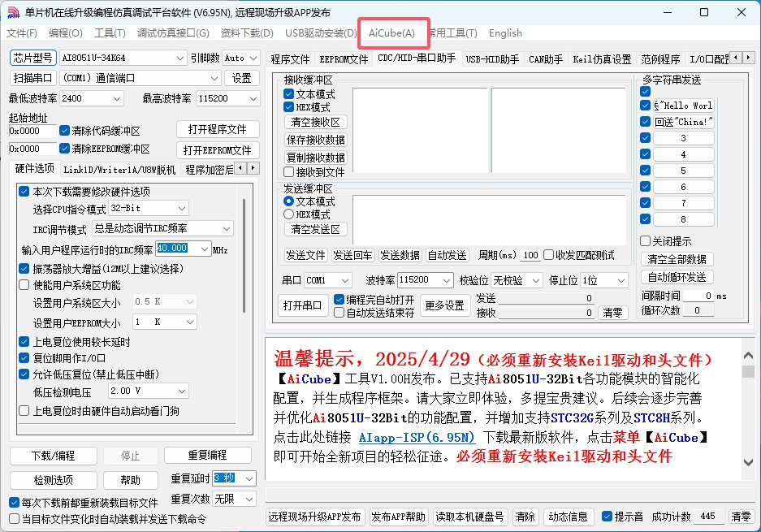
Task: Open serial assistant 波特率 115200 dropdown
Action: tap(447, 280)
